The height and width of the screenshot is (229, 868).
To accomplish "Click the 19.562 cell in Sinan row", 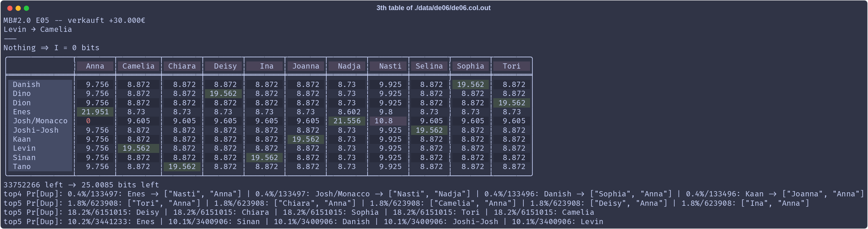I will click(264, 157).
